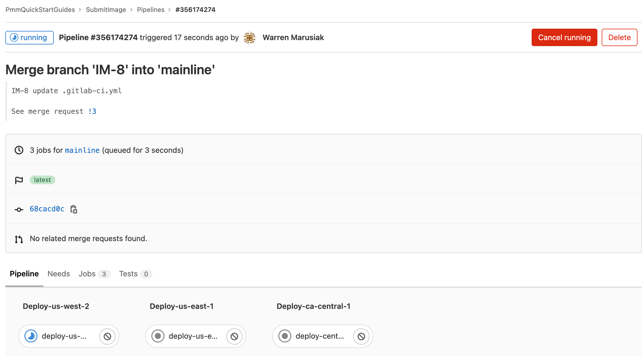Click the copy commit hash icon
644x356 pixels.
pos(75,209)
